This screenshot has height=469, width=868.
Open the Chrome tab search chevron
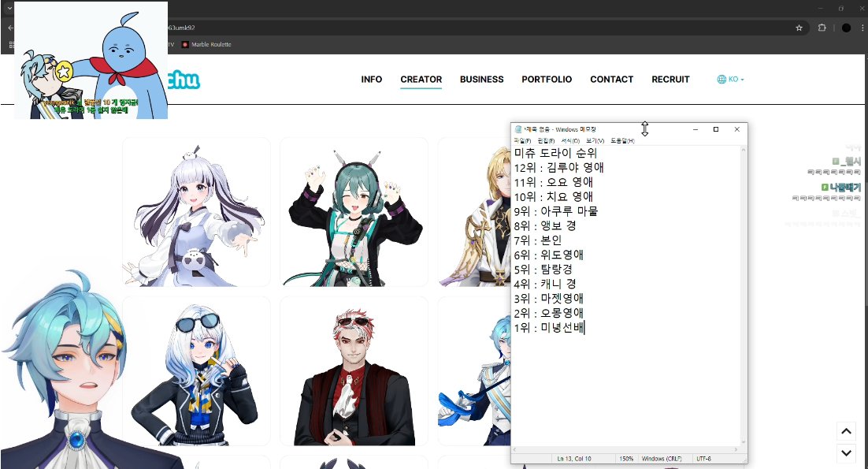(9, 9)
